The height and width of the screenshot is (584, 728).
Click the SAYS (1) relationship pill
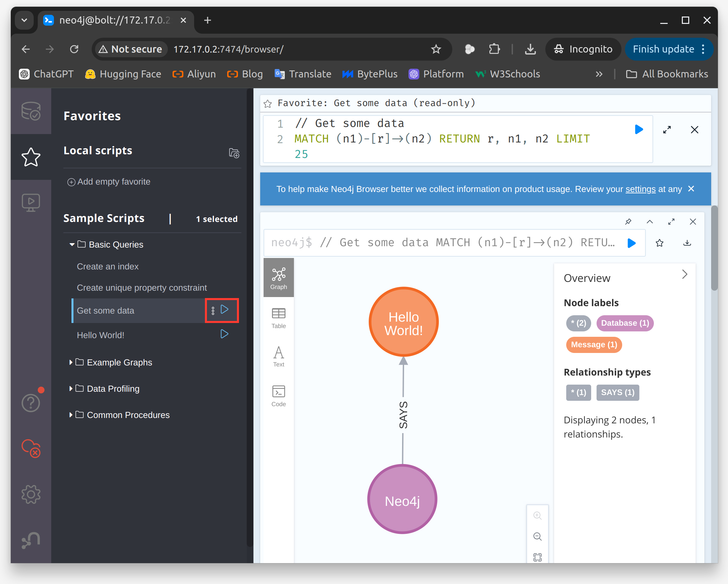click(617, 392)
